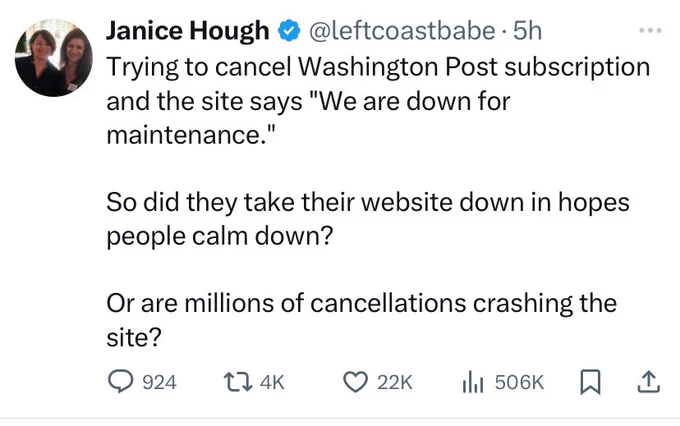Open view analytics bar chart icon
The width and height of the screenshot is (680, 426).
click(473, 383)
